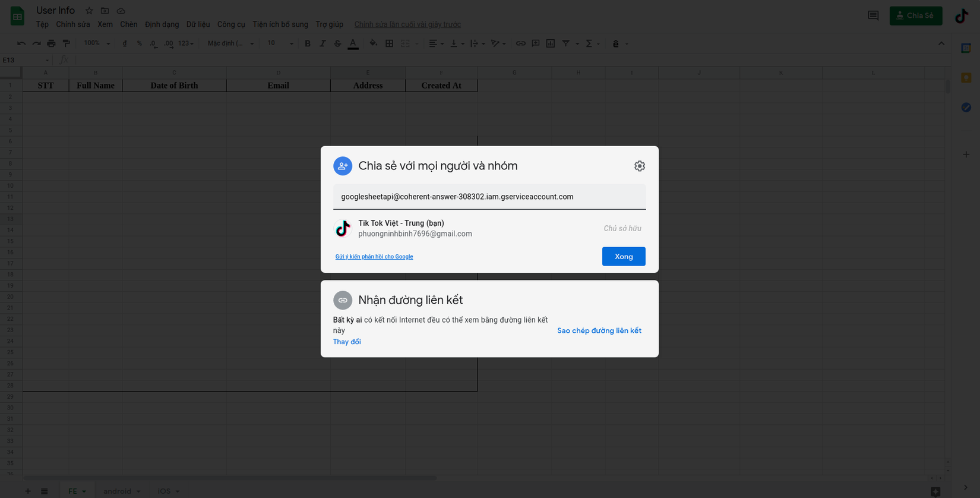Check the cloud save status icon

tap(121, 11)
